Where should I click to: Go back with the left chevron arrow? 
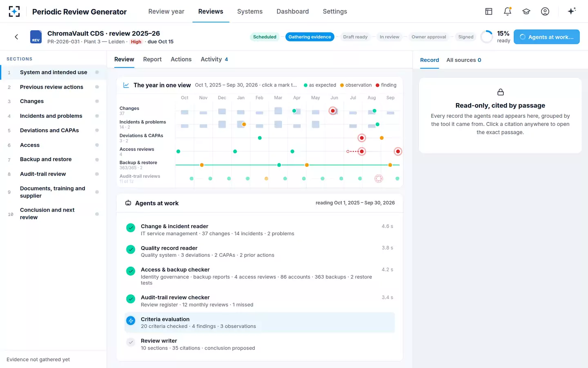pyautogui.click(x=16, y=37)
